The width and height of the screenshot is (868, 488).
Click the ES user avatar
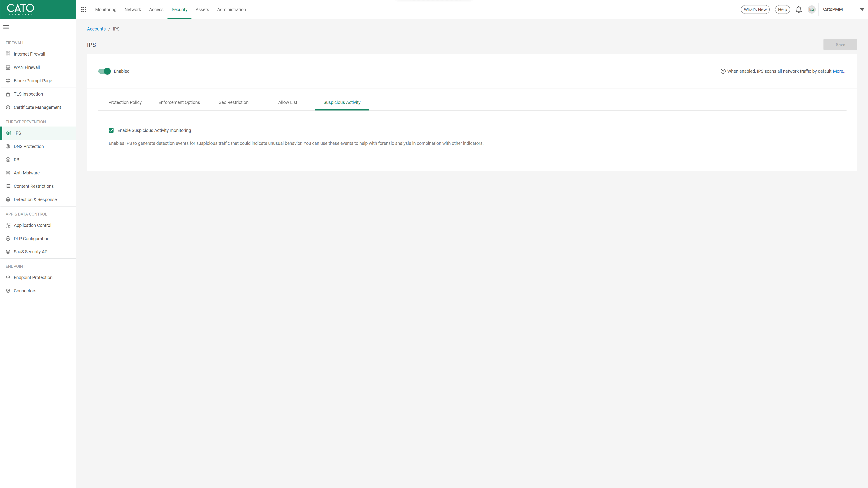tap(811, 9)
